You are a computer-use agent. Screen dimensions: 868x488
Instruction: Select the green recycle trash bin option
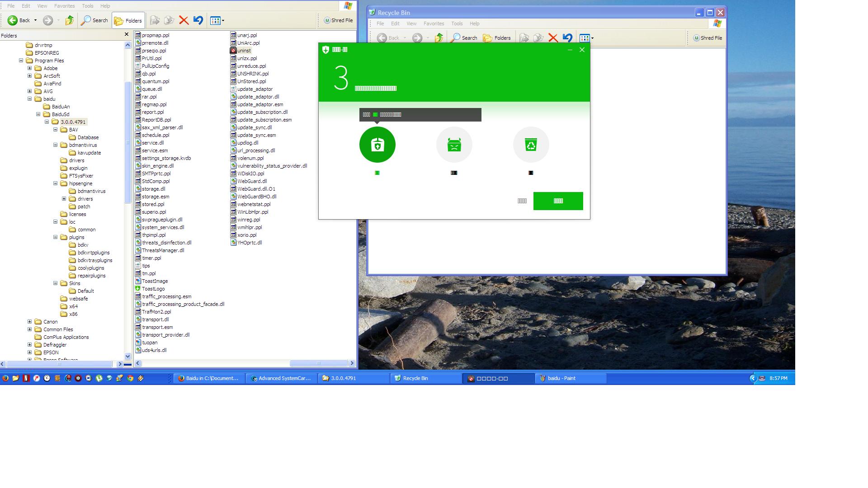pos(531,145)
